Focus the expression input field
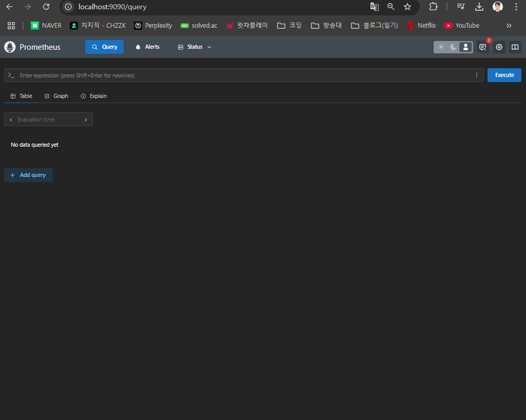Image resolution: width=526 pixels, height=420 pixels. click(244, 75)
